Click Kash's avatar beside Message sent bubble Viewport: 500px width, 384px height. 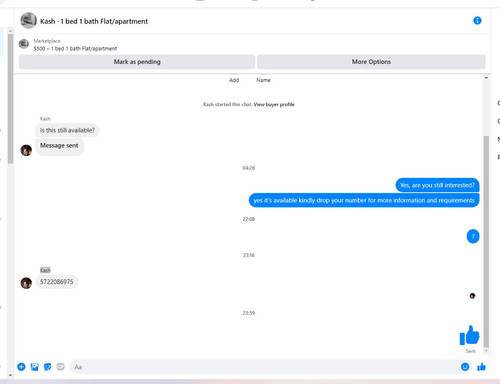click(x=26, y=150)
